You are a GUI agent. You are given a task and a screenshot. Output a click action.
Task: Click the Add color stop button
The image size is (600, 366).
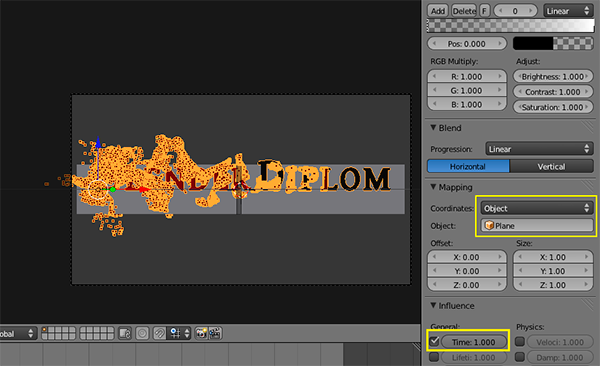click(438, 11)
